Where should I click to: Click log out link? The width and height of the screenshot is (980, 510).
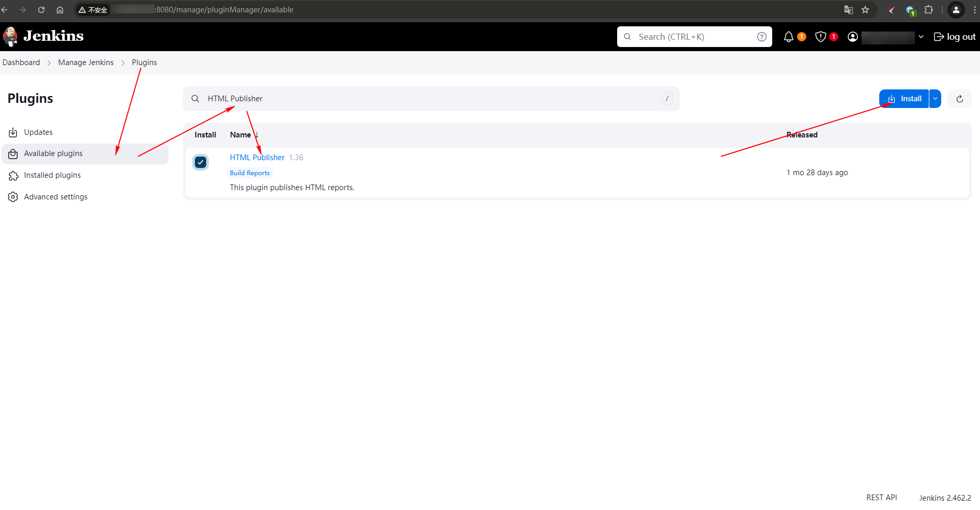[x=955, y=37]
